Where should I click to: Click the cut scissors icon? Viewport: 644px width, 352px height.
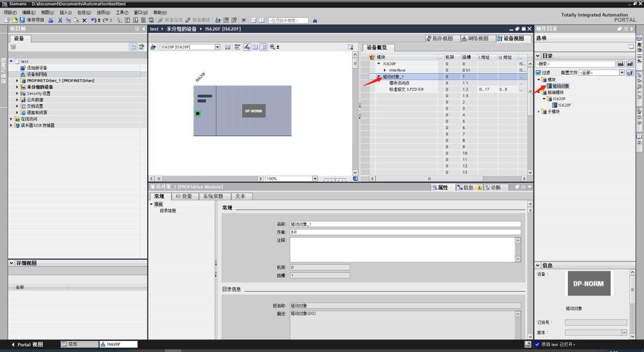click(60, 20)
